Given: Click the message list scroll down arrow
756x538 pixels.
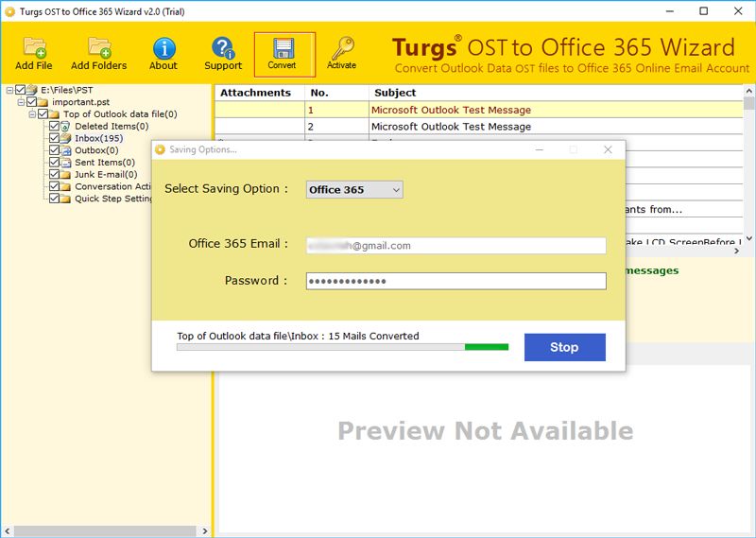Looking at the screenshot, I should pos(748,238).
